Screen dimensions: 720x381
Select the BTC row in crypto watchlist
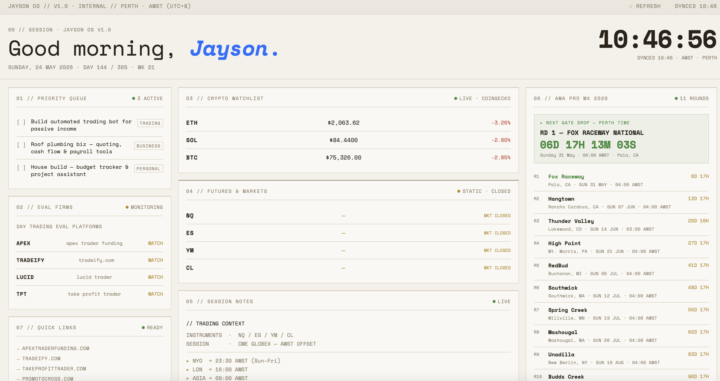click(348, 158)
